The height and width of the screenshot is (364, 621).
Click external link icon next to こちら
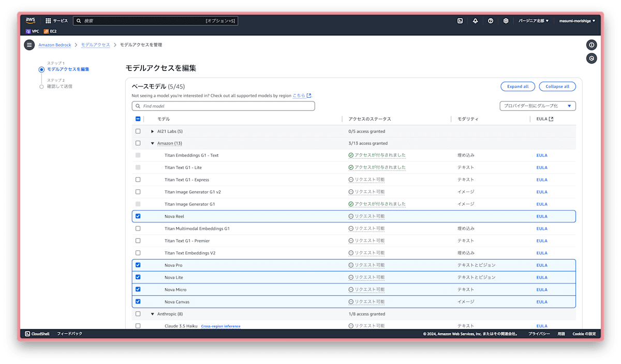coord(309,96)
